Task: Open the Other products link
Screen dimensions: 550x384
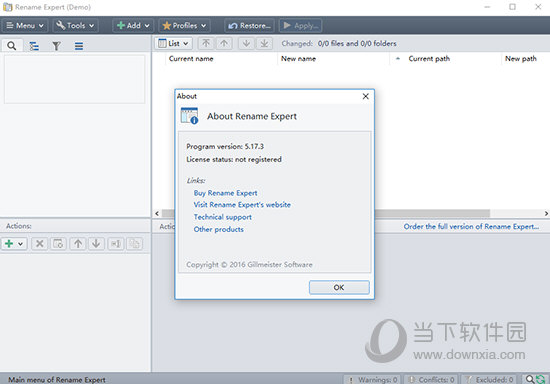Action: click(x=219, y=229)
